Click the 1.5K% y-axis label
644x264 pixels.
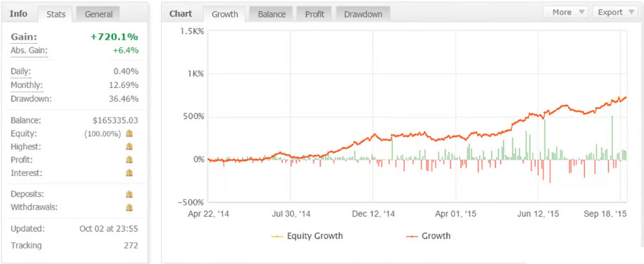[x=193, y=31]
